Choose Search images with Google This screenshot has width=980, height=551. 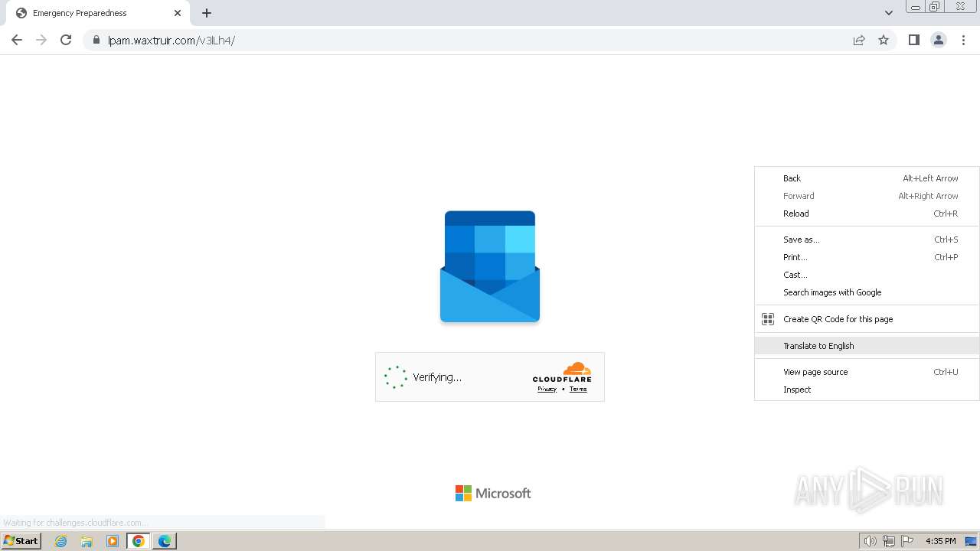pyautogui.click(x=867, y=292)
